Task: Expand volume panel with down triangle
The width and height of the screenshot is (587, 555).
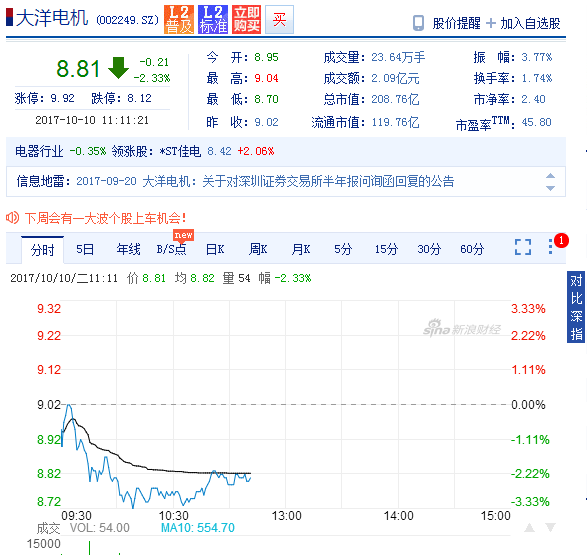Action: (550, 528)
